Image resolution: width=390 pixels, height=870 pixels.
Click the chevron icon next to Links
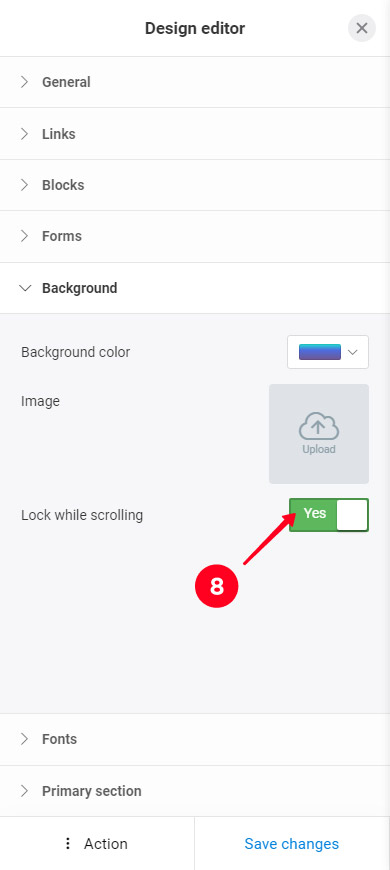(x=24, y=134)
